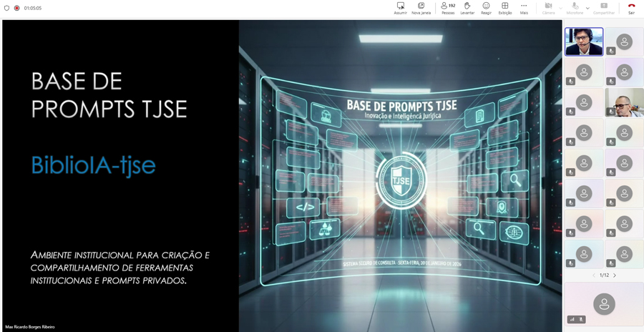Image resolution: width=644 pixels, height=332 pixels.
Task: Go to next participant page
Action: tap(615, 275)
